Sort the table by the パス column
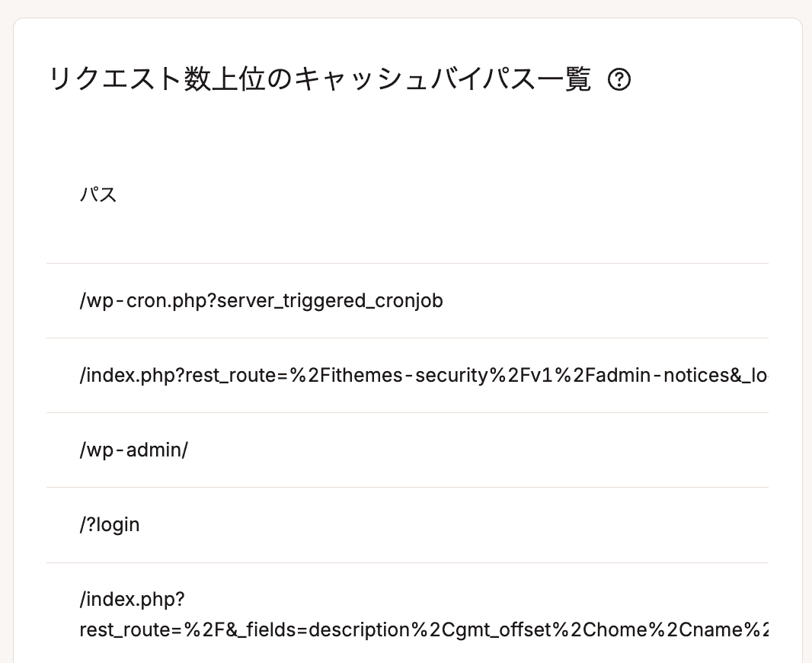The image size is (812, 663). (x=98, y=195)
